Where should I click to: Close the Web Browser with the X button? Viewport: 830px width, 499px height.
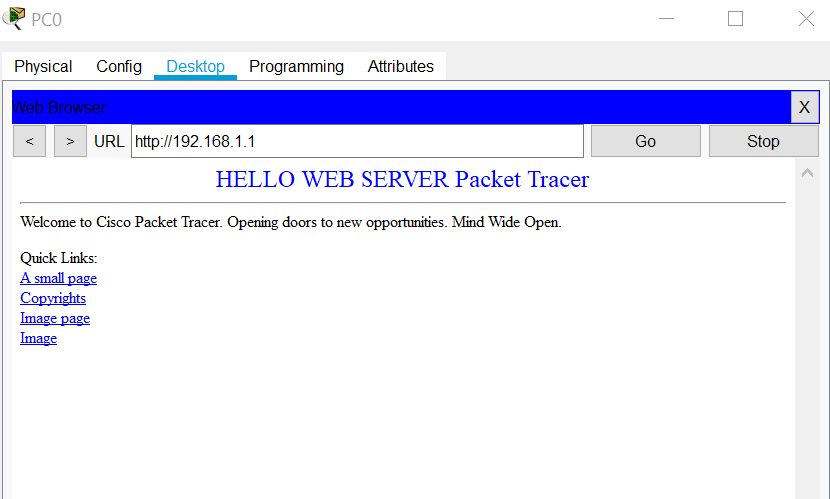(805, 107)
